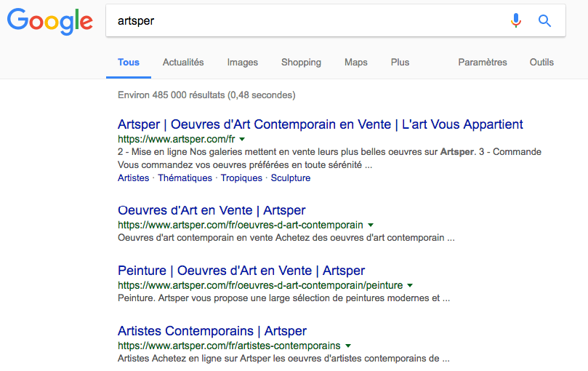The width and height of the screenshot is (588, 371).
Task: Expand the Plus menu
Action: click(400, 63)
